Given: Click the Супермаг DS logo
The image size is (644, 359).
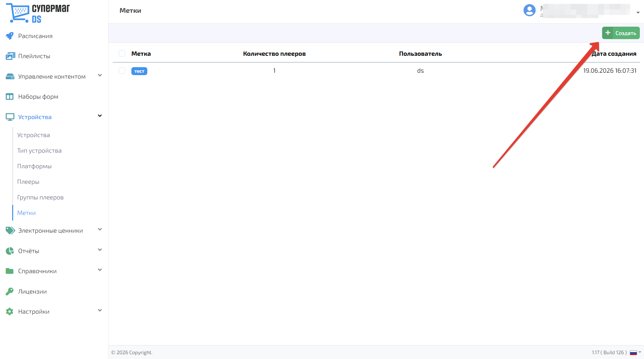Looking at the screenshot, I should 38,13.
